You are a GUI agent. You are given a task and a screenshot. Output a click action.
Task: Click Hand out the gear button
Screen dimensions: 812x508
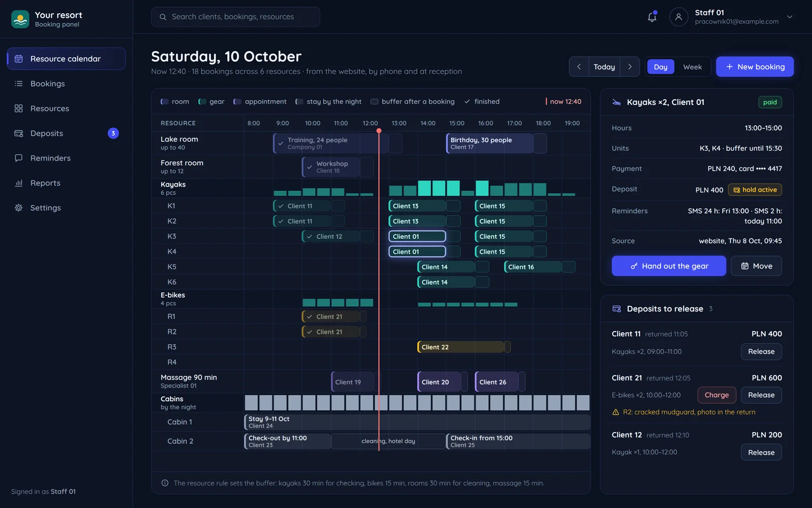click(x=669, y=266)
